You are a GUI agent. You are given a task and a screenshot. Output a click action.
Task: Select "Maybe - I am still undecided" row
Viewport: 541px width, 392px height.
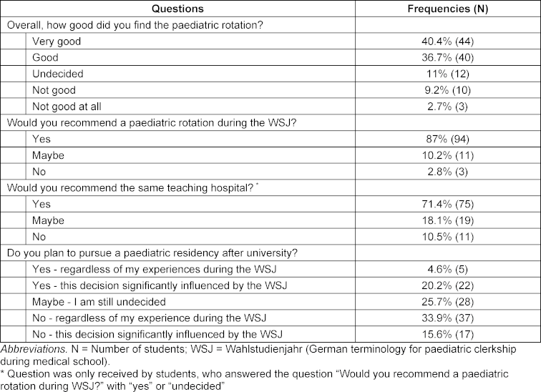99,301
